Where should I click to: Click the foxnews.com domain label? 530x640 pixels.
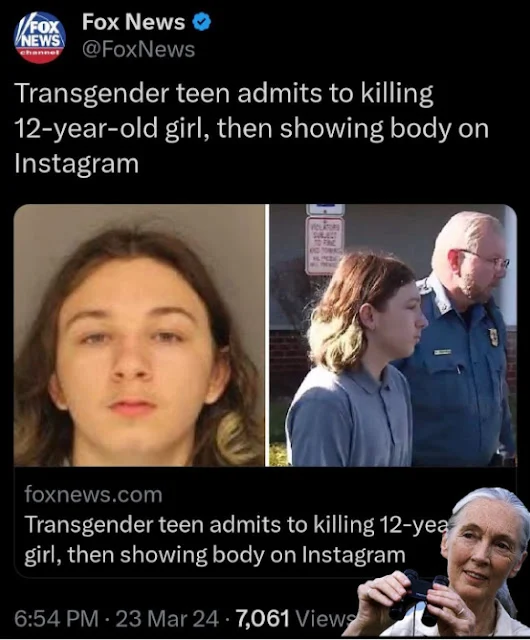pos(94,494)
